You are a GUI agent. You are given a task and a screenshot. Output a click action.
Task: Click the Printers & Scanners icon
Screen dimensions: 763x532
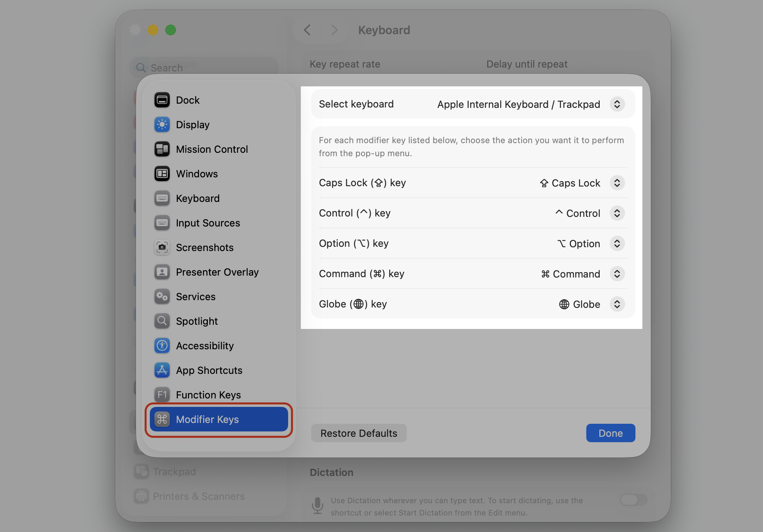(141, 496)
